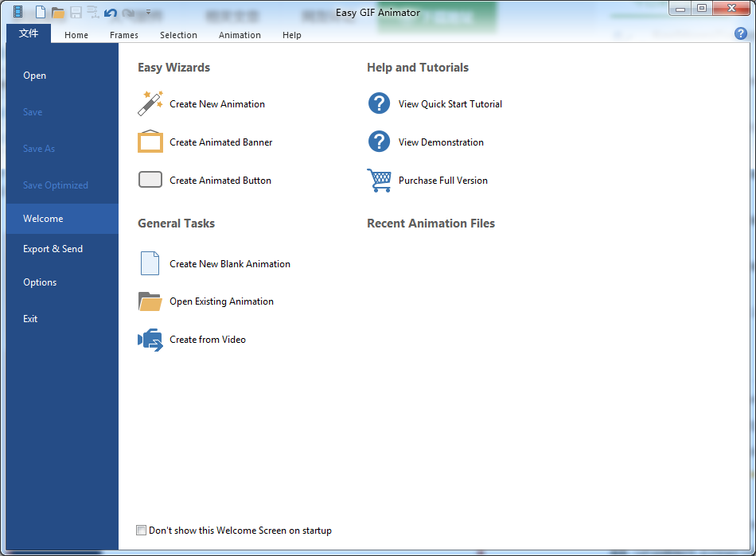Click the blue undo arrow
The image size is (756, 556).
(x=111, y=13)
